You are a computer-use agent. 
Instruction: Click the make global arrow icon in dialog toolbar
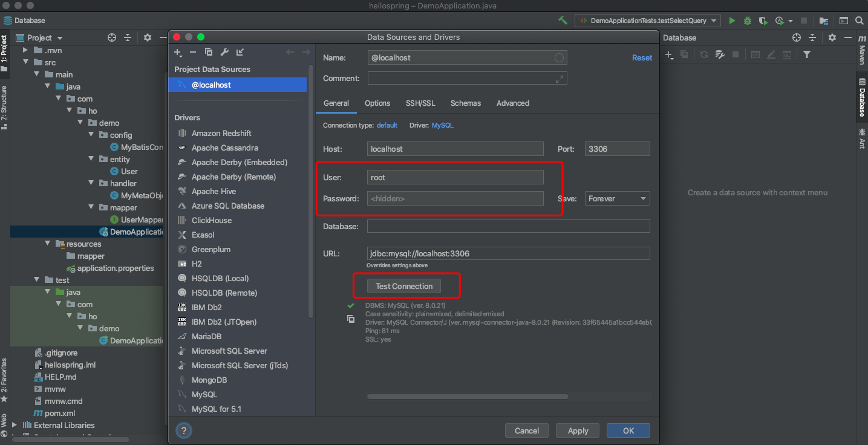(240, 53)
